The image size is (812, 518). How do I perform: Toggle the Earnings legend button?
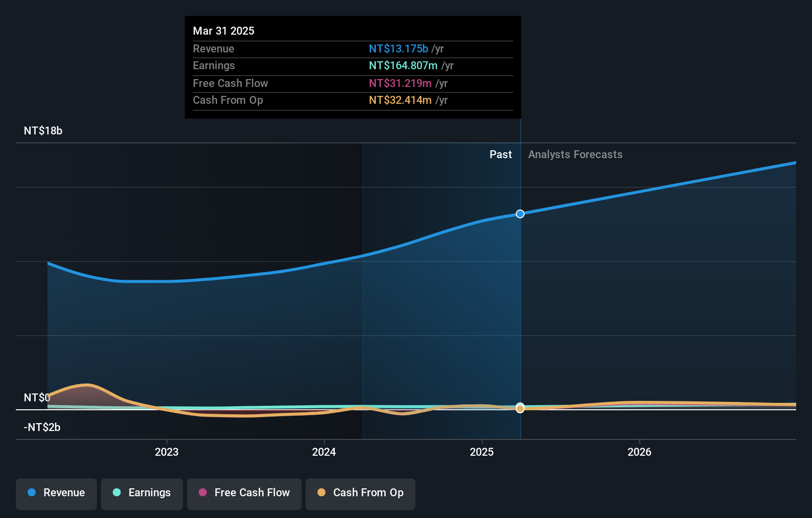142,494
